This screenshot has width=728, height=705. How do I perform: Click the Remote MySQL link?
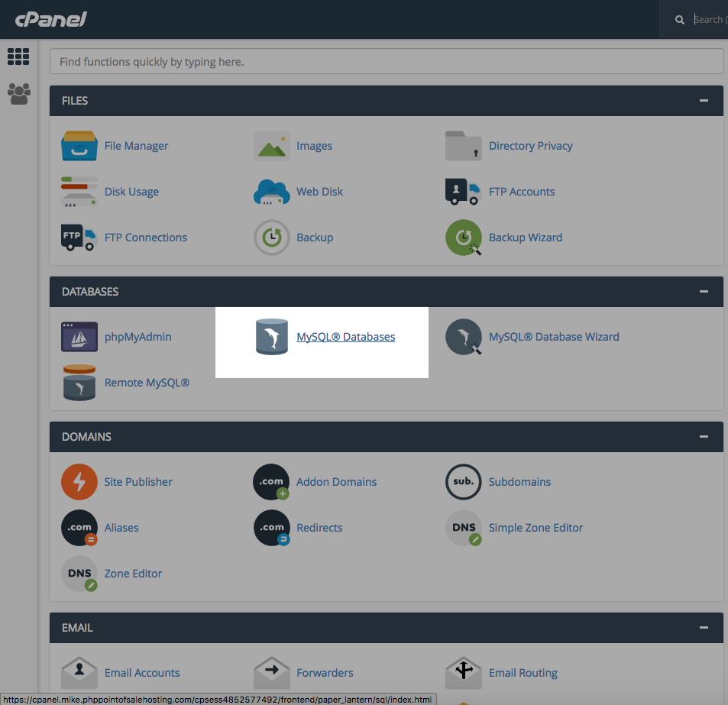point(147,383)
